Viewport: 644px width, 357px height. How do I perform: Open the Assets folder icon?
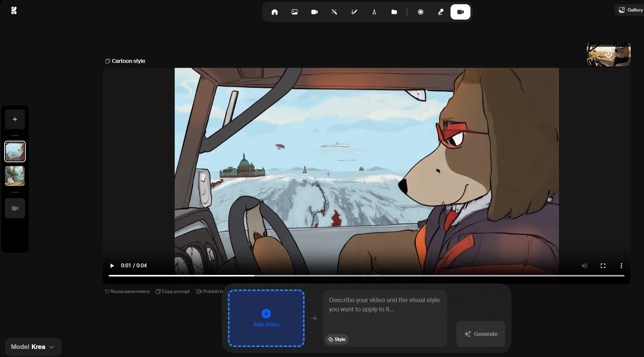(394, 12)
